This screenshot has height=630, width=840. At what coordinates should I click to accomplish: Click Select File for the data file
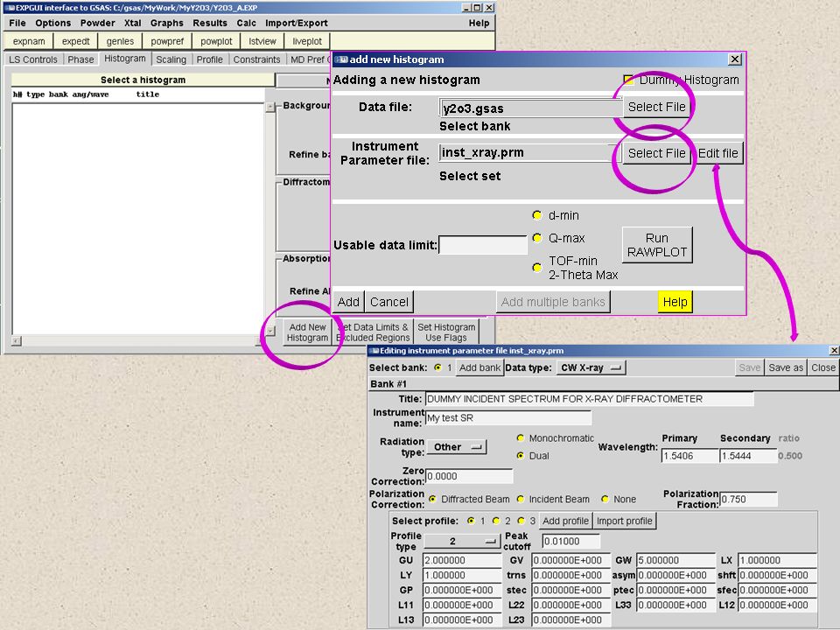(x=657, y=107)
